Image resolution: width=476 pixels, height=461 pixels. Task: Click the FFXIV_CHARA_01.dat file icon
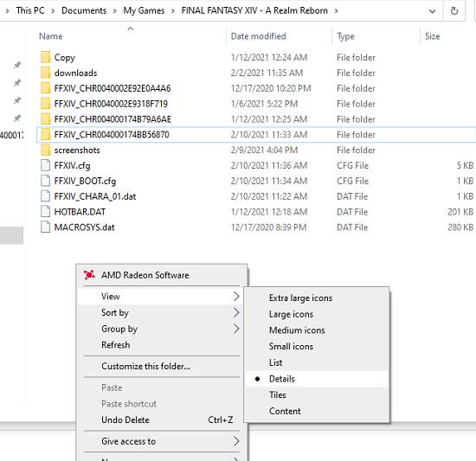tap(45, 196)
